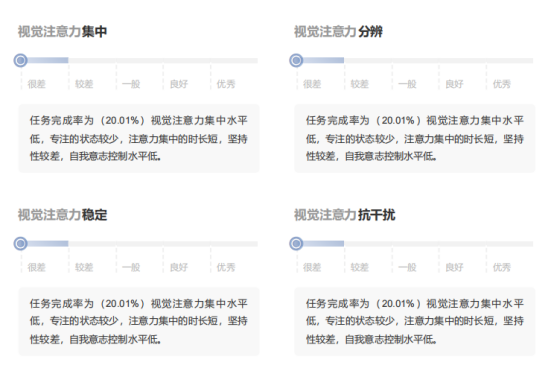Viewport: 554px width, 368px height.
Task: Click 较差 label in 集中 scale
Action: point(84,84)
